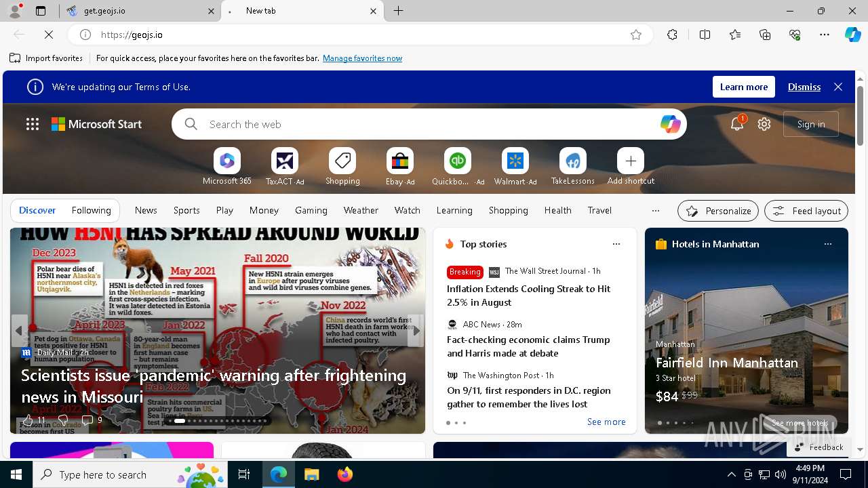Open Manage favorites now link
The width and height of the screenshot is (868, 488).
(363, 58)
